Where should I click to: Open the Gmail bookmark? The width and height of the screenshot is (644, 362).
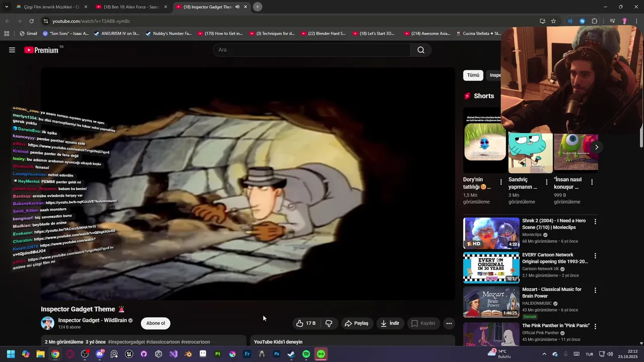28,34
